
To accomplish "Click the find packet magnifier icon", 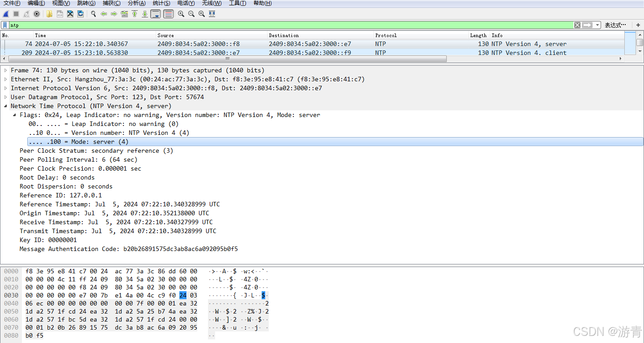I will (93, 14).
